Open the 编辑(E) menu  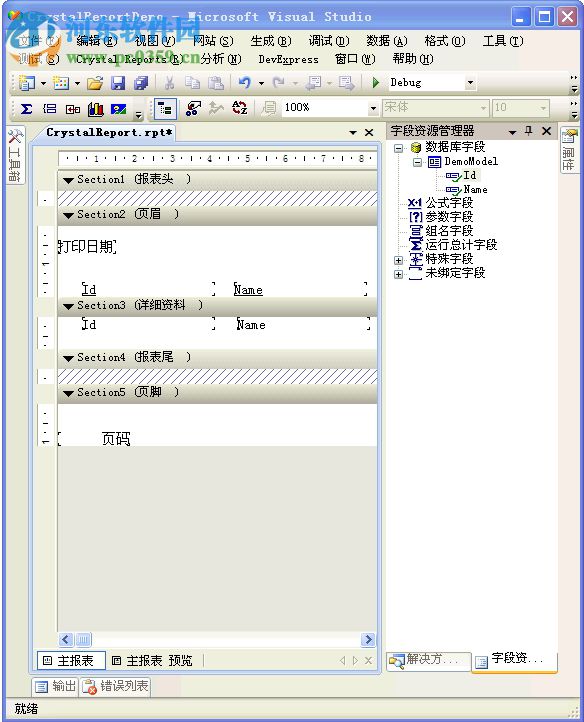(97, 41)
